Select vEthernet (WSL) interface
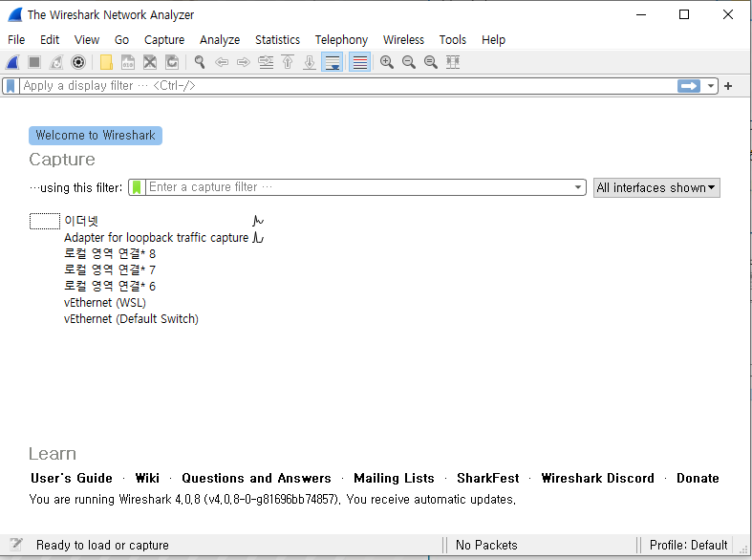Image resolution: width=752 pixels, height=560 pixels. coord(104,303)
